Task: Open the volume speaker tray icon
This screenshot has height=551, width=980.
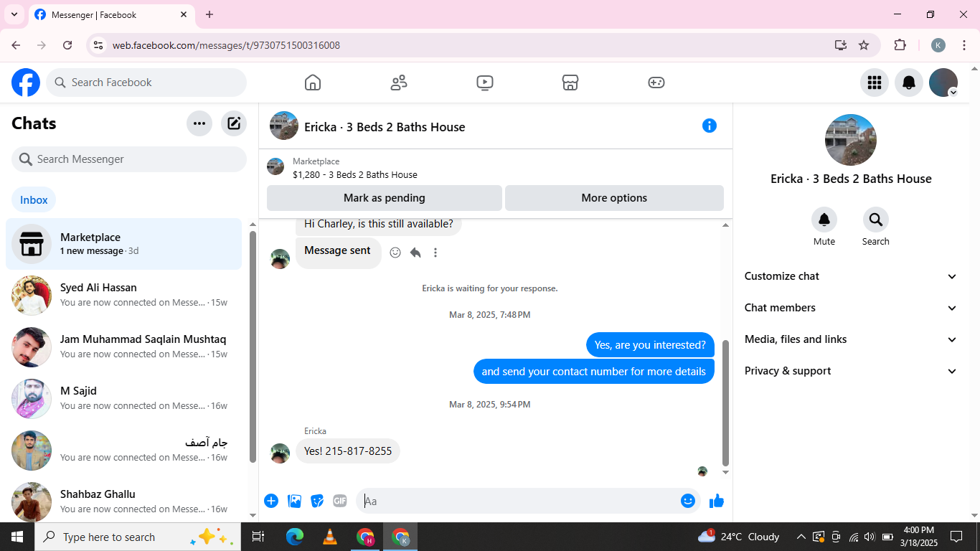Action: point(870,537)
